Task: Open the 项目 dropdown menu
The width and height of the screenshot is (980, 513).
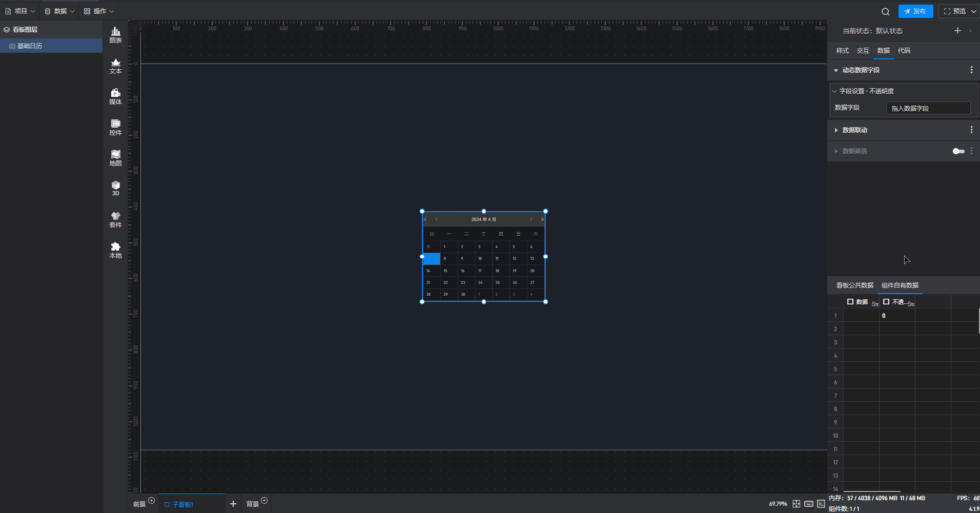Action: point(21,11)
